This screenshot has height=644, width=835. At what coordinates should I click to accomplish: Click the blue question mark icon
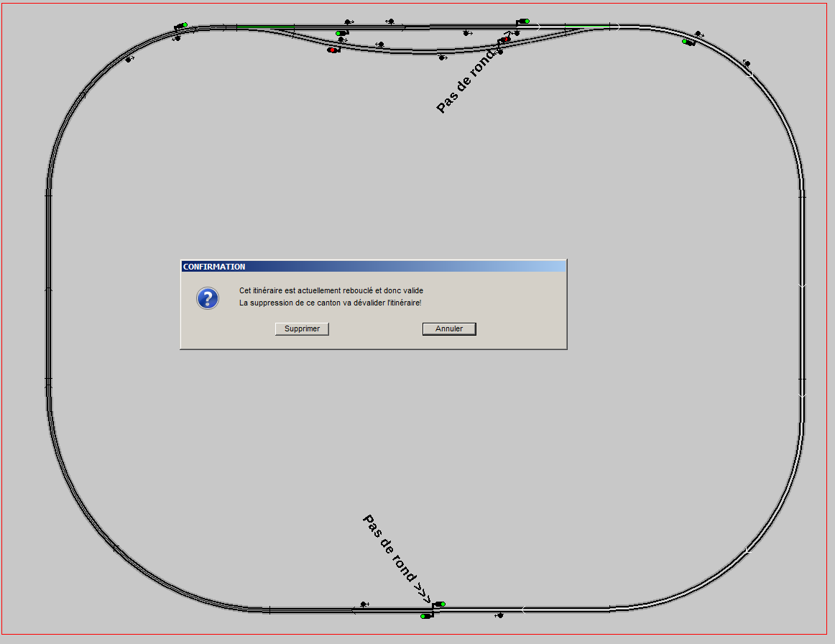(x=208, y=298)
